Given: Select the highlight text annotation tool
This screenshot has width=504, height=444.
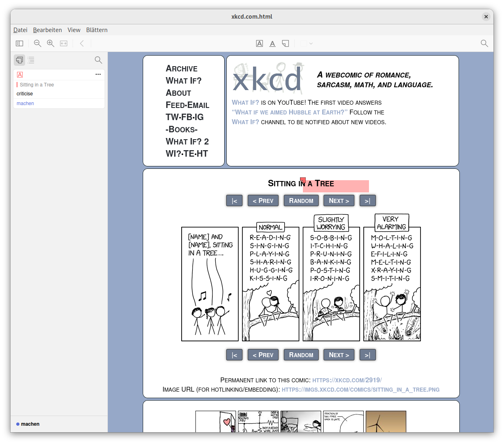Looking at the screenshot, I should [x=260, y=43].
